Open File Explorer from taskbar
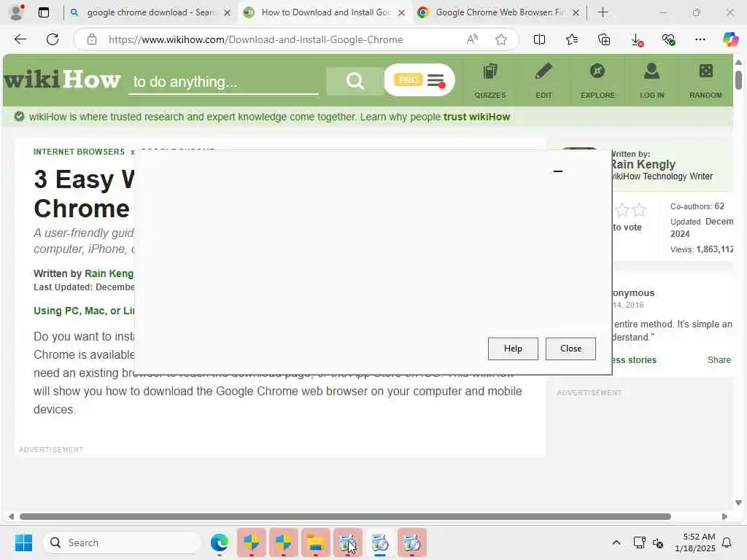 click(315, 542)
